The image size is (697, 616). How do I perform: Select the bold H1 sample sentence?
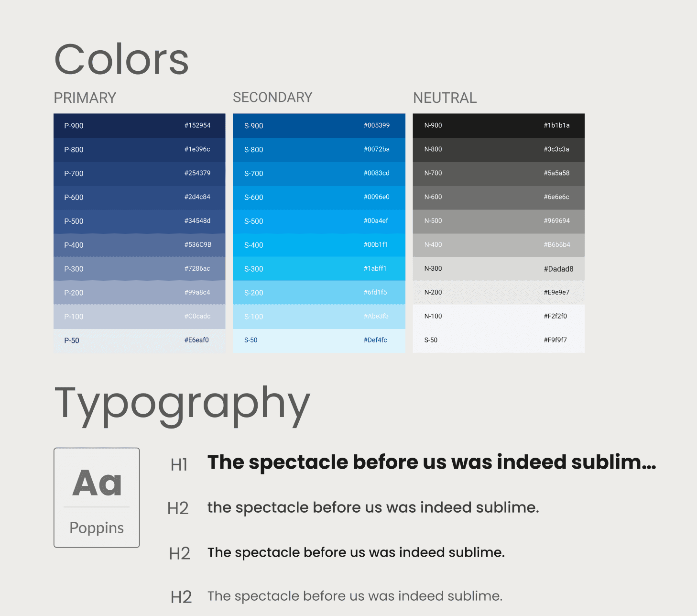tap(432, 462)
